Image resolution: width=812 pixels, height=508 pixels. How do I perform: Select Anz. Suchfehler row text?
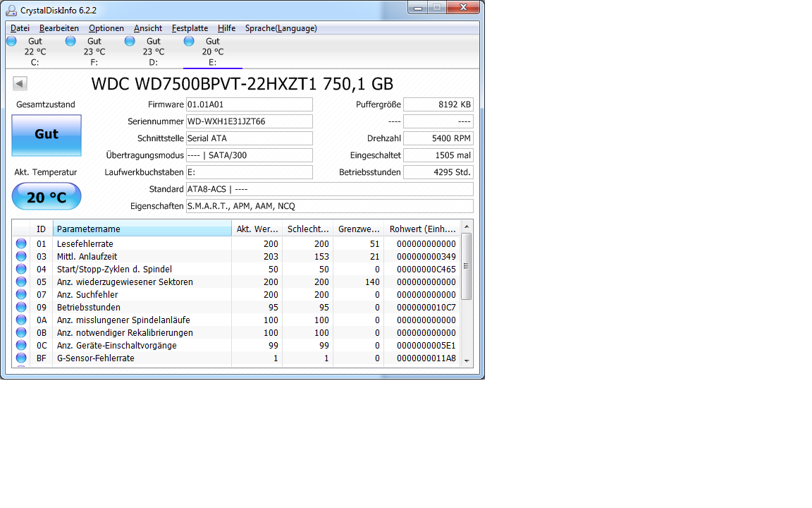(87, 294)
